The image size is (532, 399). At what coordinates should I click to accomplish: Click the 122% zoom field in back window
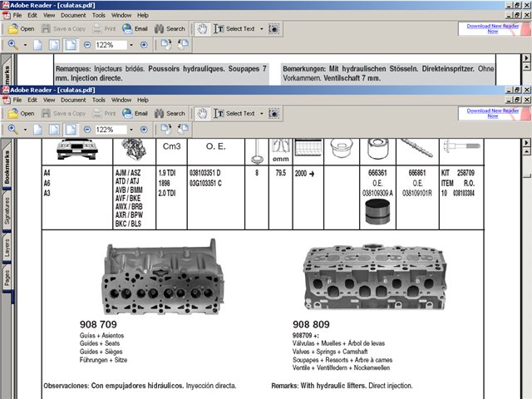coord(111,45)
